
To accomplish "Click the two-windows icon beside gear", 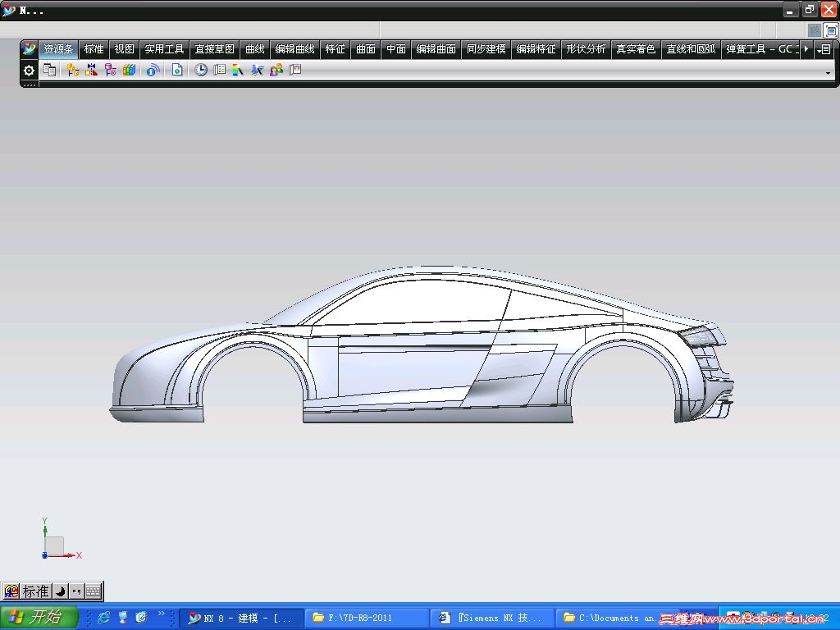I will click(x=50, y=70).
